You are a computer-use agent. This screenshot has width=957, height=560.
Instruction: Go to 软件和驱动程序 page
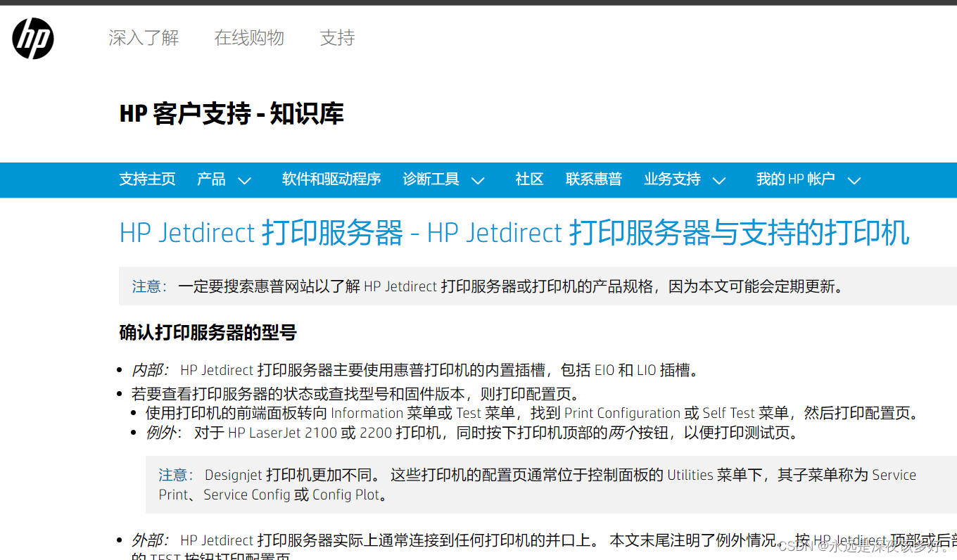click(331, 179)
